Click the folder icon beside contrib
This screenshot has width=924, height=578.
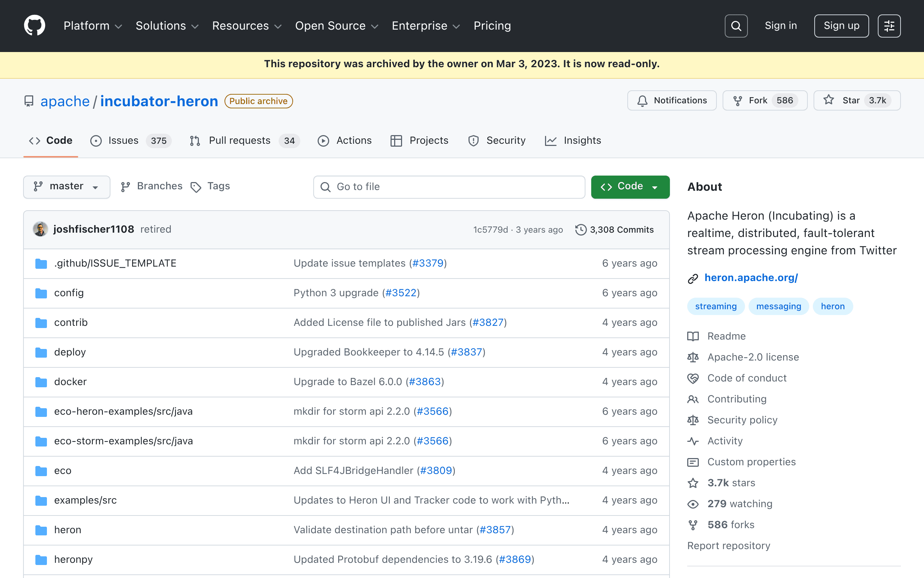click(41, 323)
